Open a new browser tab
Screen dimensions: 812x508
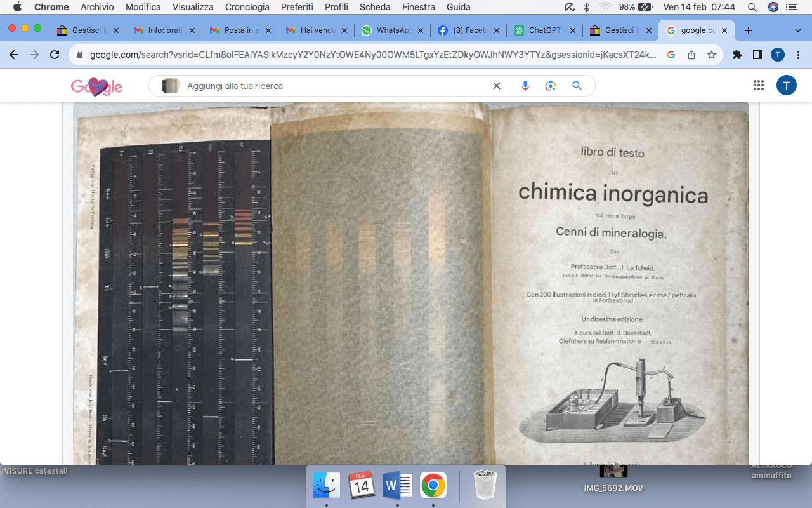tap(749, 30)
